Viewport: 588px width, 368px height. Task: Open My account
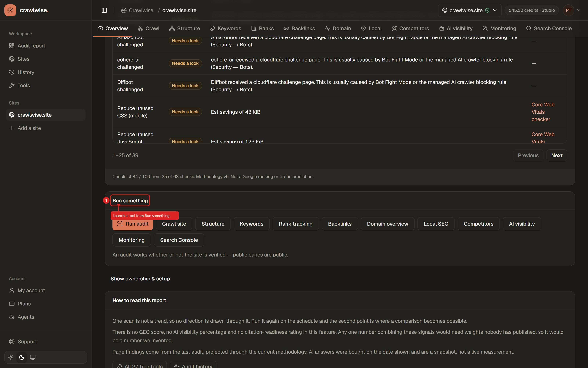click(x=46, y=290)
